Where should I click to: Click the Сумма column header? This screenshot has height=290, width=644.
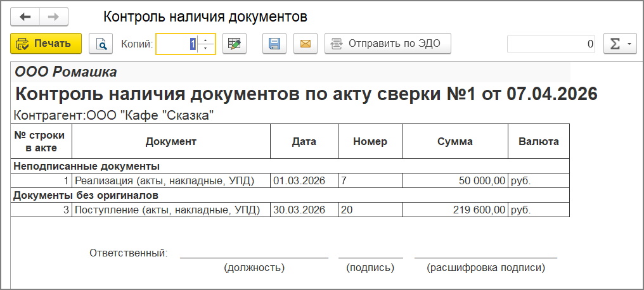click(455, 141)
